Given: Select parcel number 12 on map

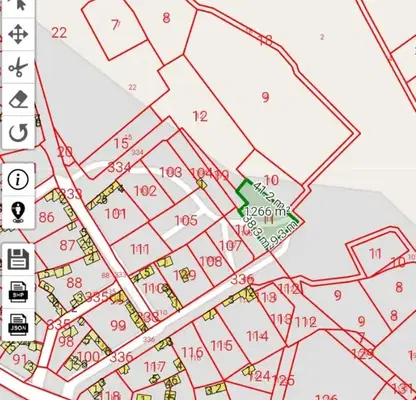Looking at the screenshot, I should pyautogui.click(x=200, y=116).
